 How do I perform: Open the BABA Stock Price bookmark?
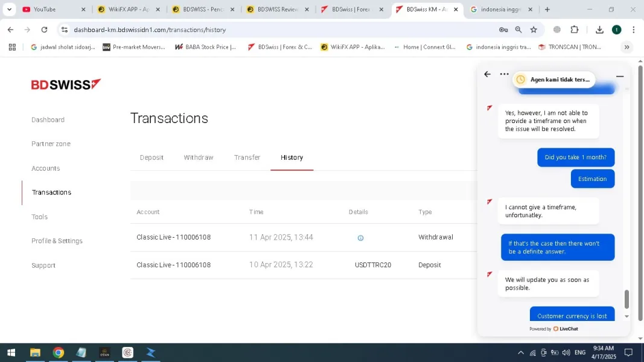pyautogui.click(x=205, y=47)
